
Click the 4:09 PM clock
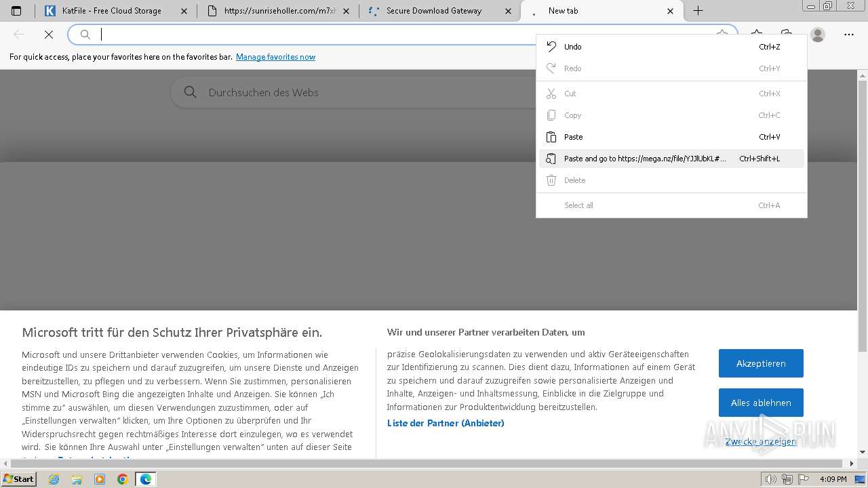point(833,479)
